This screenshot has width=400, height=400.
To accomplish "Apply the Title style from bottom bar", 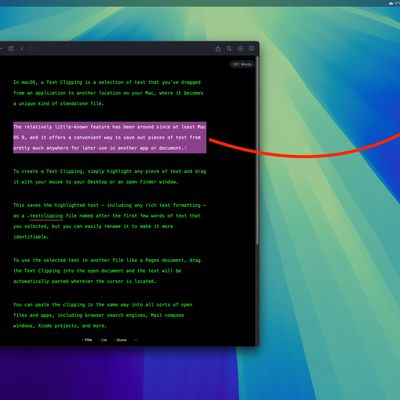I will 87,340.
